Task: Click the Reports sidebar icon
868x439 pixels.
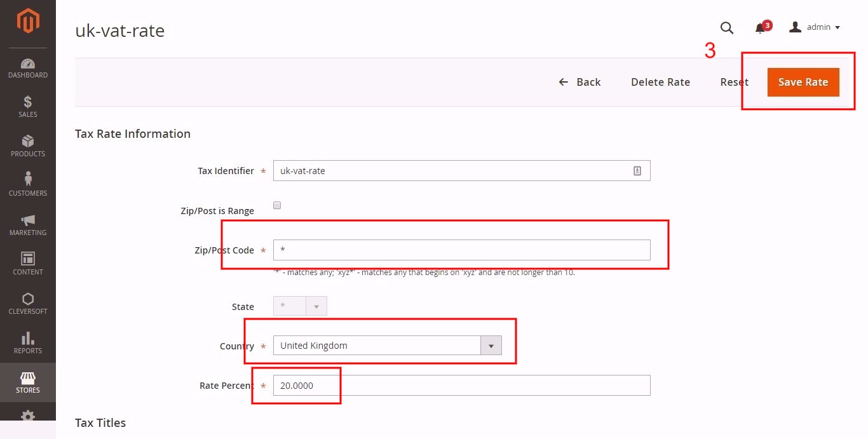Action: click(28, 342)
